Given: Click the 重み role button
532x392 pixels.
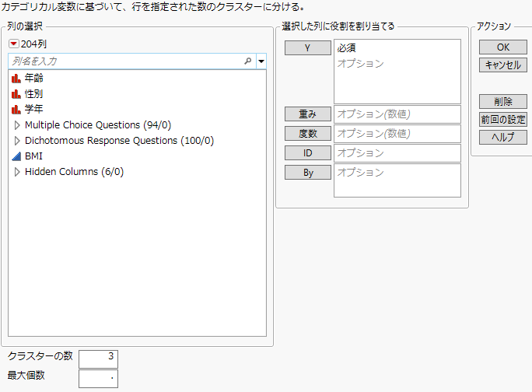Looking at the screenshot, I should tap(308, 114).
